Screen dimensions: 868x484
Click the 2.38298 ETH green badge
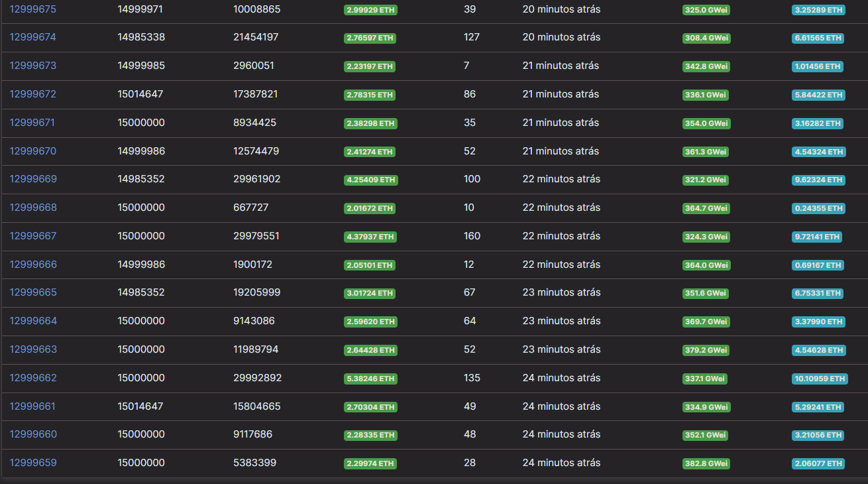point(370,123)
